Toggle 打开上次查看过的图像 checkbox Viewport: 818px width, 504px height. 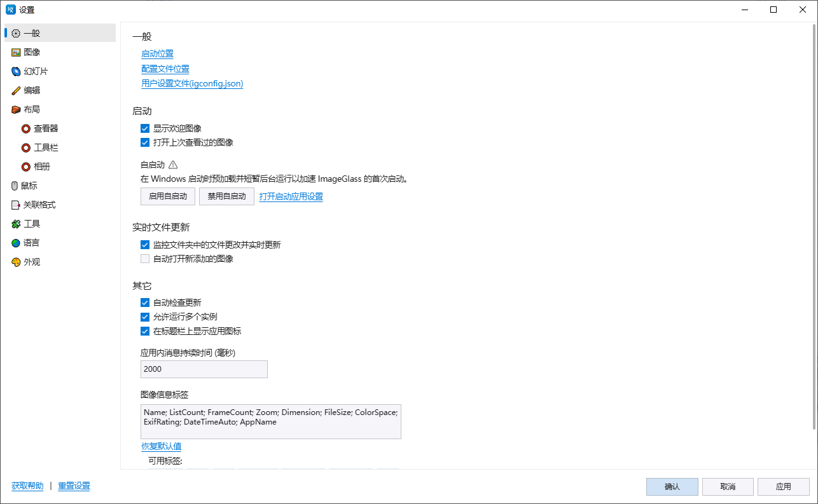click(x=145, y=142)
